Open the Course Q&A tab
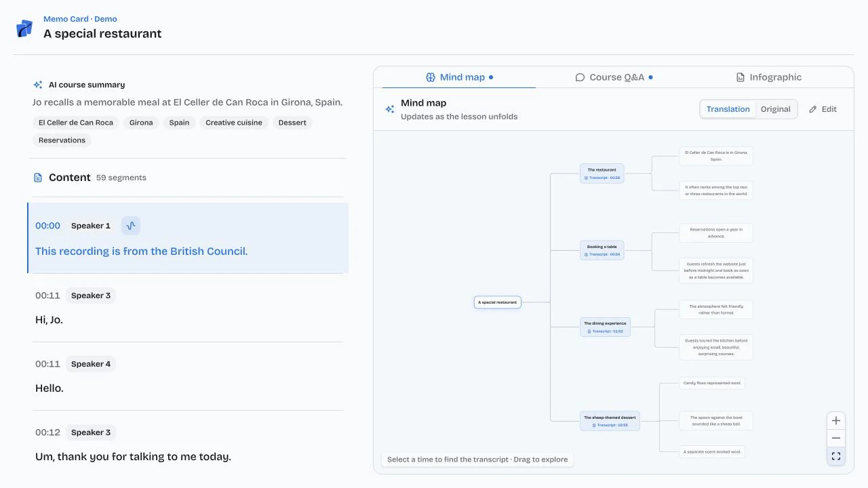Screen dimensions: 868x488 (614, 77)
